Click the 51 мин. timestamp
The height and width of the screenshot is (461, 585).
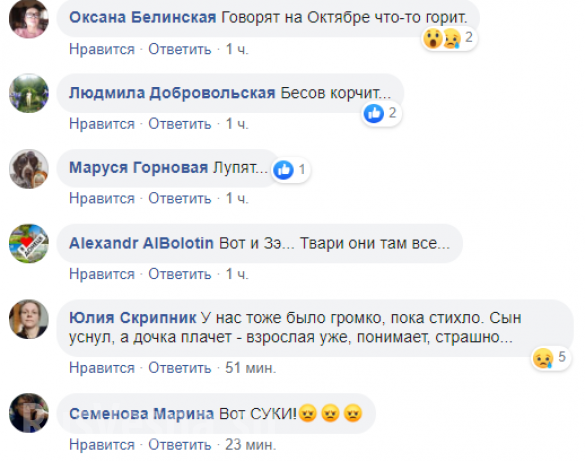click(x=250, y=368)
